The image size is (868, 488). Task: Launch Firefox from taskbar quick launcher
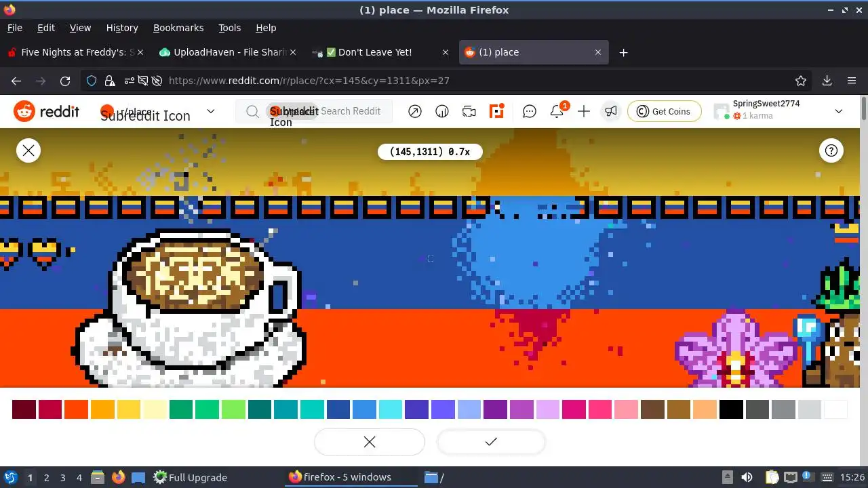point(119,477)
